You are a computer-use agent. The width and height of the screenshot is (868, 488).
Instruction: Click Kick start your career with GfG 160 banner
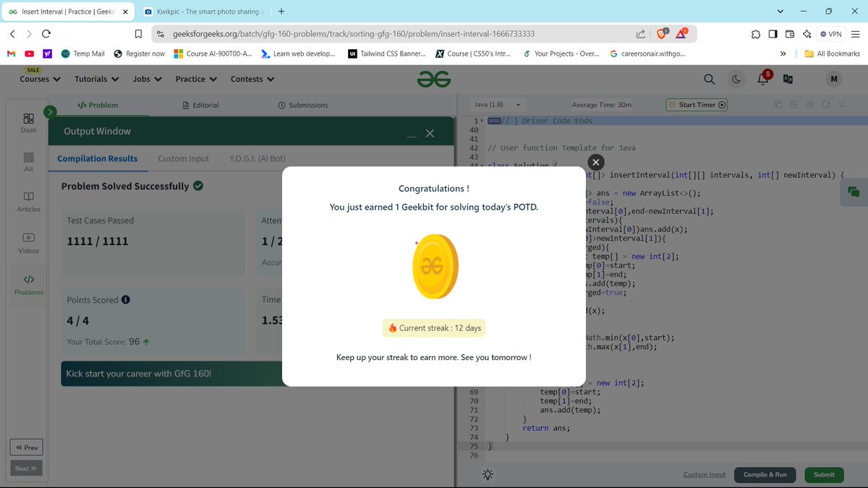172,374
